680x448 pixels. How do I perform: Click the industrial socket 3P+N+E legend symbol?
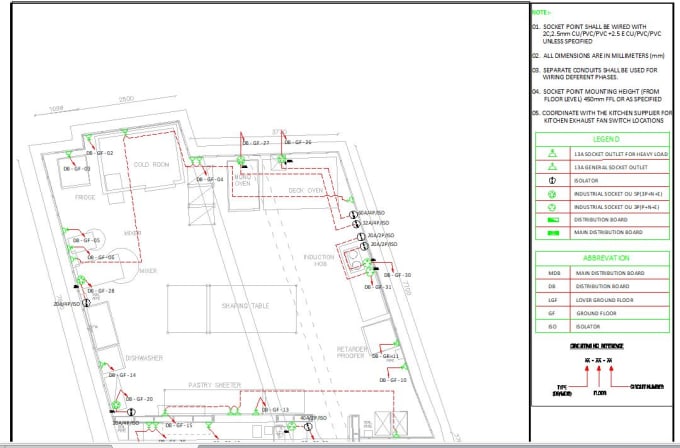tap(552, 194)
